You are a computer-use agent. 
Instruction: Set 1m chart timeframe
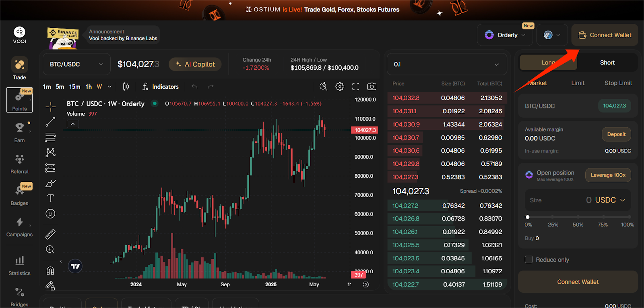47,86
